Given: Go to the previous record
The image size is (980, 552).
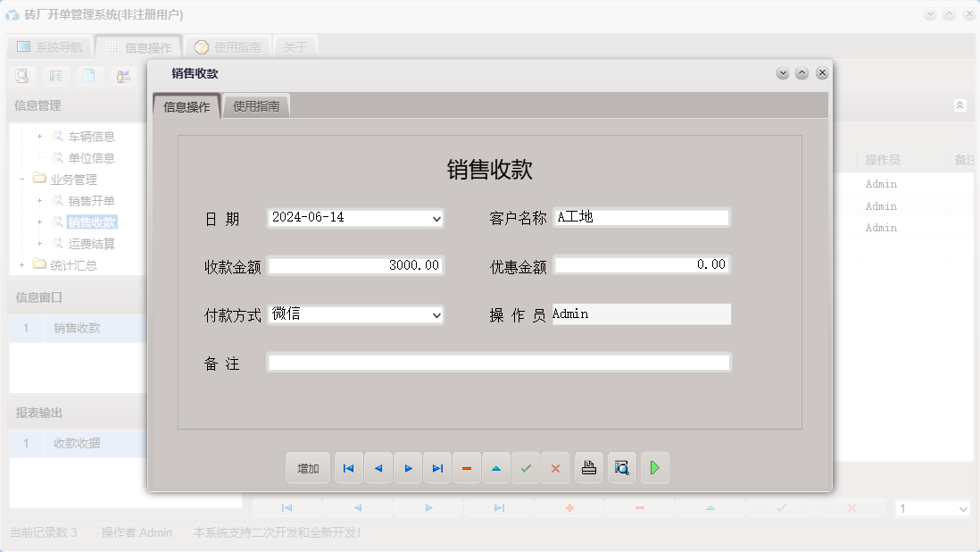Looking at the screenshot, I should (x=378, y=467).
